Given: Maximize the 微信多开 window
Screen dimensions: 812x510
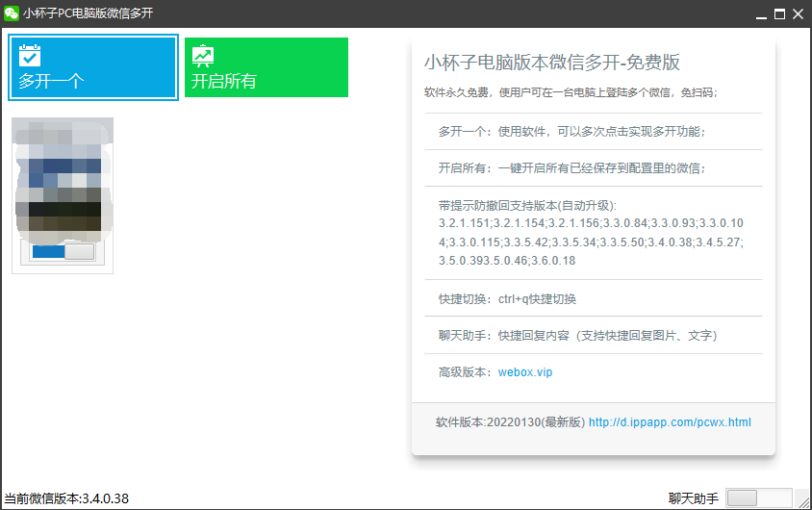Looking at the screenshot, I should (x=779, y=14).
